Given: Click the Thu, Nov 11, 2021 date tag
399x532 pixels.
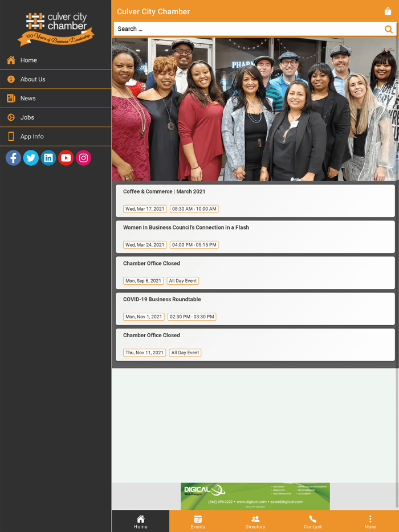Looking at the screenshot, I should [x=145, y=353].
